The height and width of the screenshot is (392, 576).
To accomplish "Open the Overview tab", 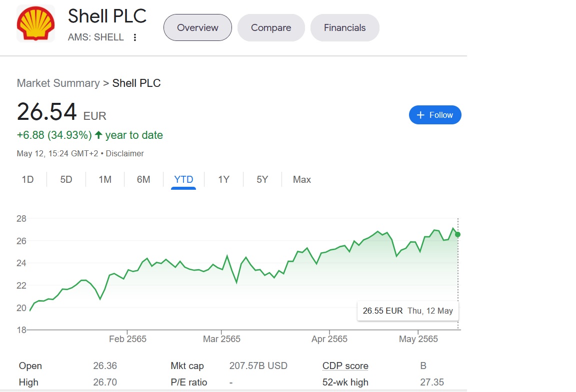I will [197, 27].
